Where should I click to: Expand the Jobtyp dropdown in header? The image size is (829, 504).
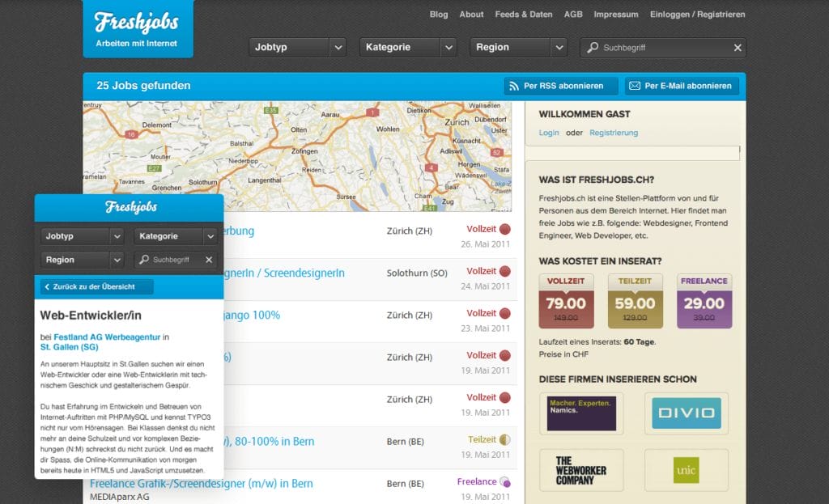click(x=297, y=48)
